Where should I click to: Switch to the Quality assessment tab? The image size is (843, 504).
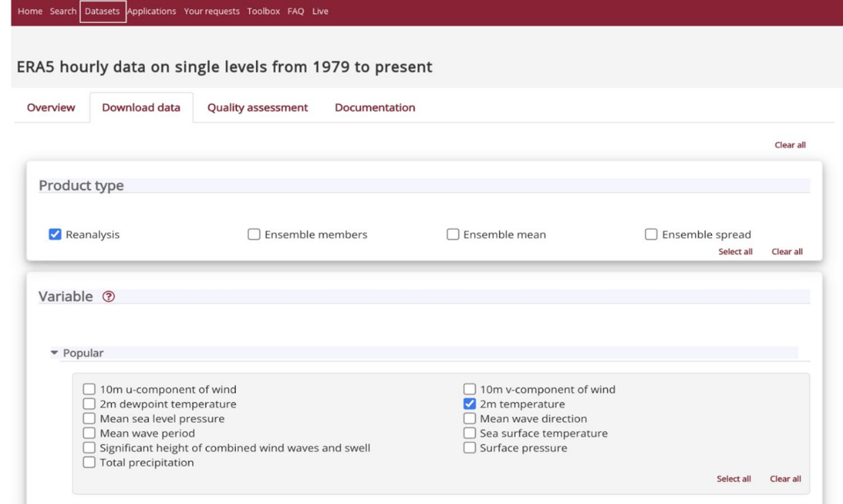pyautogui.click(x=257, y=107)
